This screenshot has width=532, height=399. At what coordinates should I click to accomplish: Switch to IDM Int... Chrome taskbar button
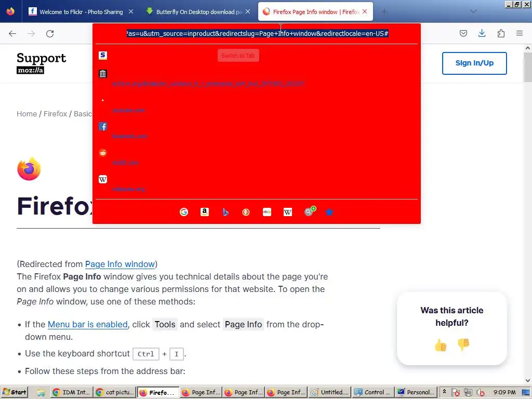click(72, 392)
